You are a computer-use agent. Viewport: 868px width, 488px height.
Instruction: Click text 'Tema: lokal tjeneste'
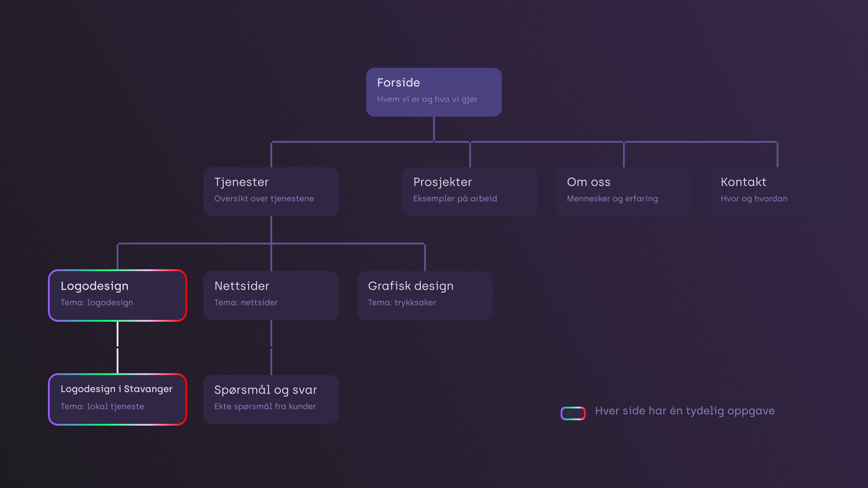(102, 407)
